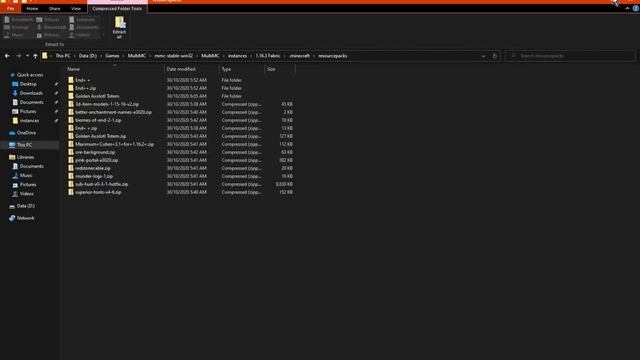This screenshot has width=640, height=360.
Task: Click the sub-hud zip file icon
Action: click(71, 184)
